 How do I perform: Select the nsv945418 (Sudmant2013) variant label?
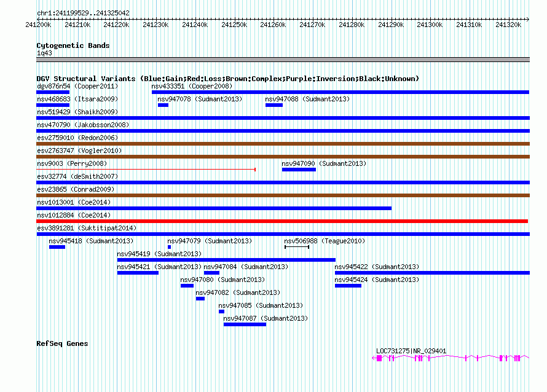click(91, 241)
